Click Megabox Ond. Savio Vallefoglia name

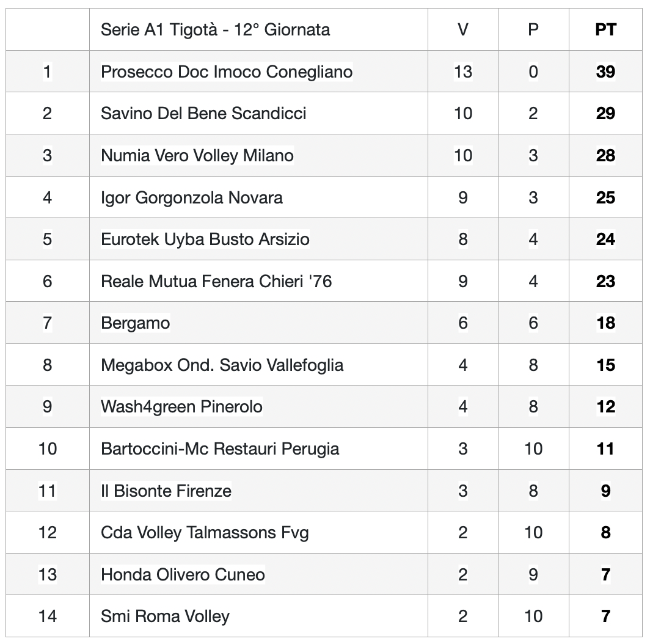coord(222,365)
